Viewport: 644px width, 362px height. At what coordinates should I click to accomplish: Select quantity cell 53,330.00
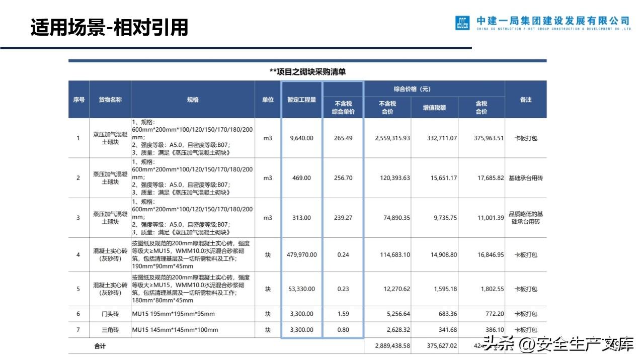(302, 289)
